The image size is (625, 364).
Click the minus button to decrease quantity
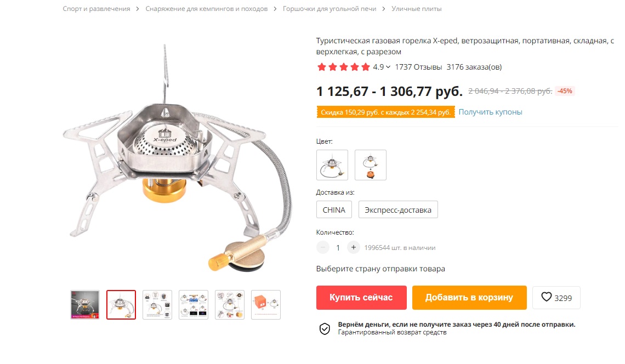pyautogui.click(x=323, y=248)
